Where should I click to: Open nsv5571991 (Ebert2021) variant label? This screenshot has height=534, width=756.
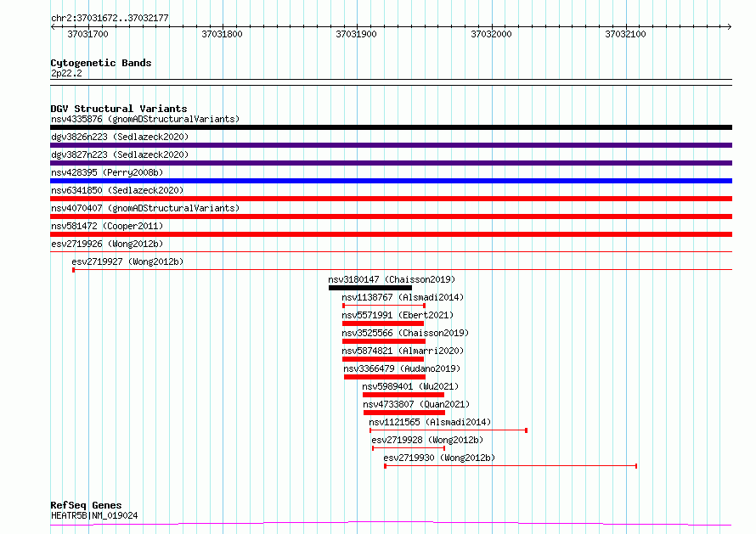pos(398,315)
